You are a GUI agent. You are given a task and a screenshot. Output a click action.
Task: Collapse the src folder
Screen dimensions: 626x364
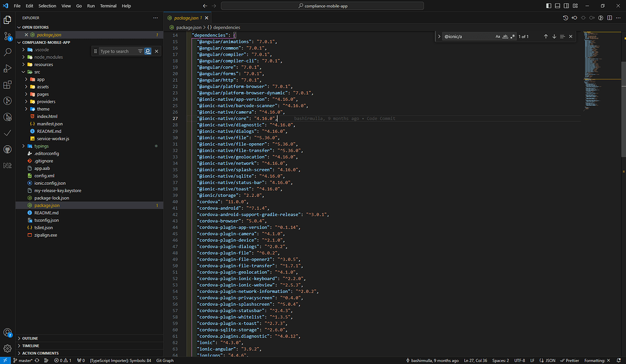tap(37, 72)
